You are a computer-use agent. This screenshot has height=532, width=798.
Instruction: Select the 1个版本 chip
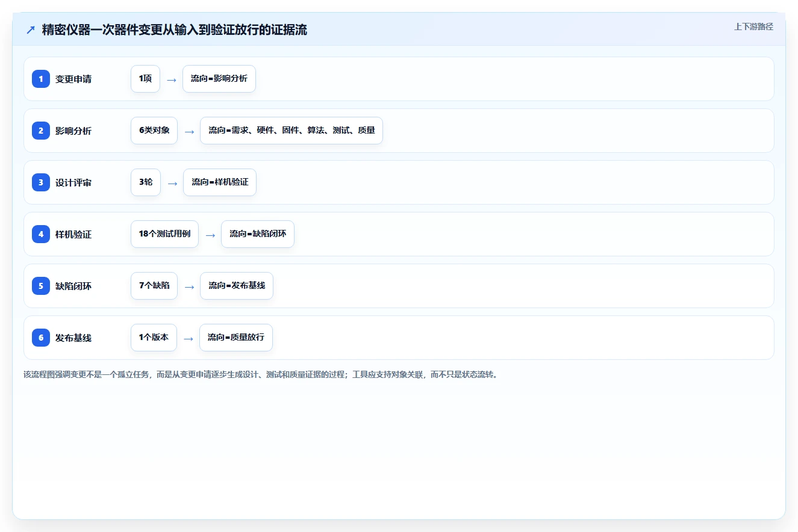point(154,338)
